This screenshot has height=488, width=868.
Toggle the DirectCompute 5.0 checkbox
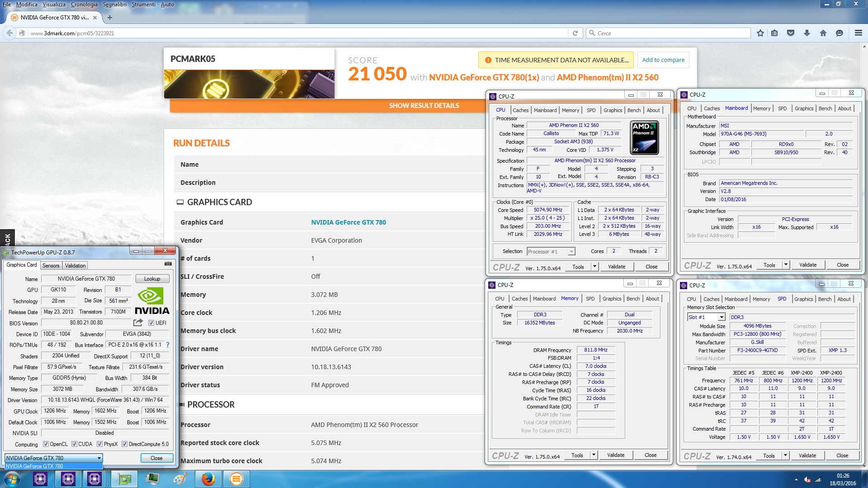[124, 444]
